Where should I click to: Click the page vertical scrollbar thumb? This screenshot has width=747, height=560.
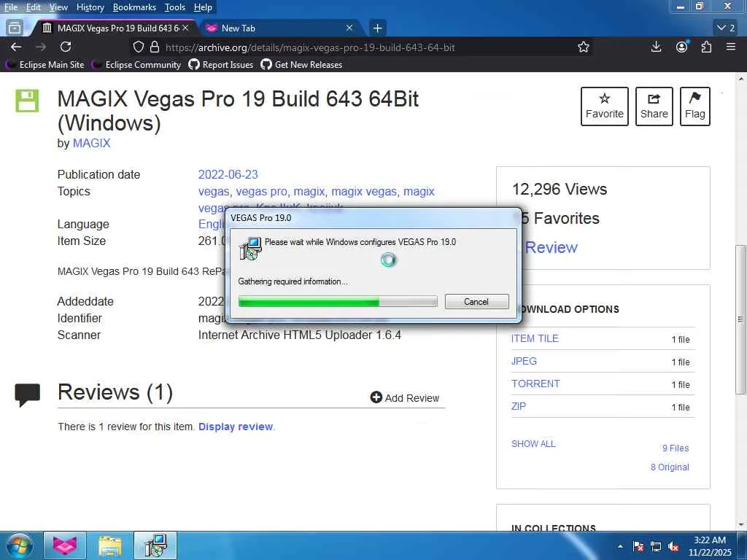click(740, 319)
